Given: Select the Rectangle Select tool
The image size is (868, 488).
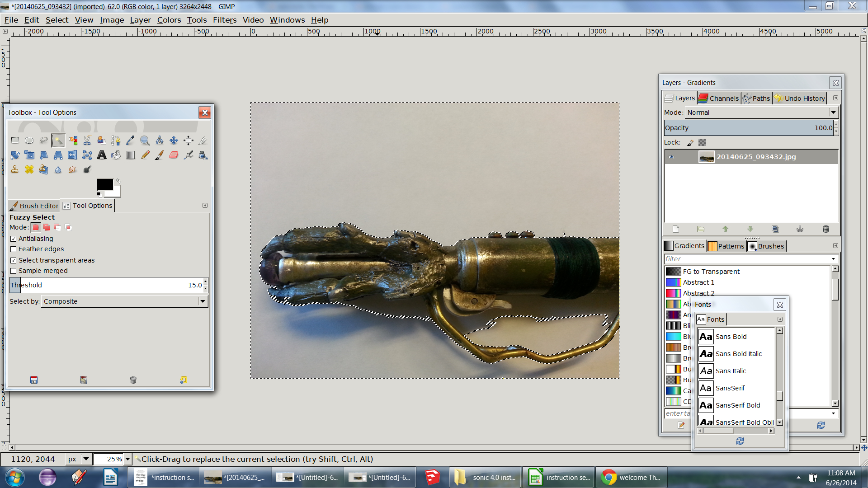Looking at the screenshot, I should pos(15,141).
